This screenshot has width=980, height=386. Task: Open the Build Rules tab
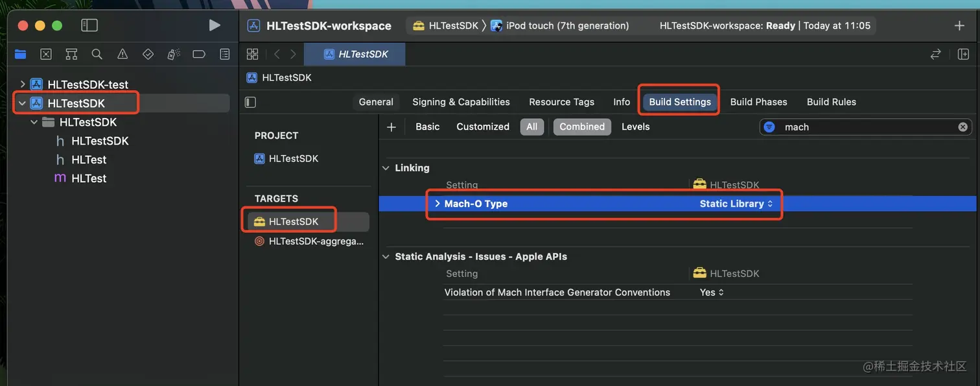coord(831,102)
